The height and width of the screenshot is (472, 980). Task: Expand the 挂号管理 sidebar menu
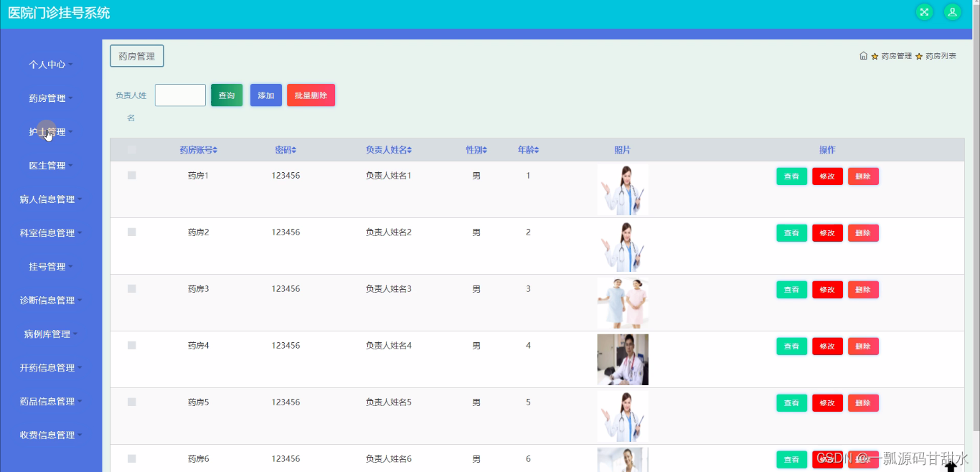tap(51, 267)
